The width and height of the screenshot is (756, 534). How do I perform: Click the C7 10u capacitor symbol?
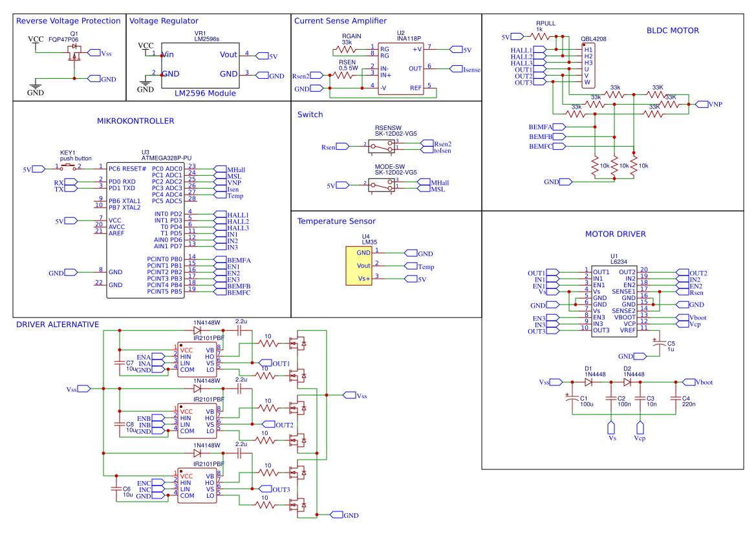click(x=119, y=363)
